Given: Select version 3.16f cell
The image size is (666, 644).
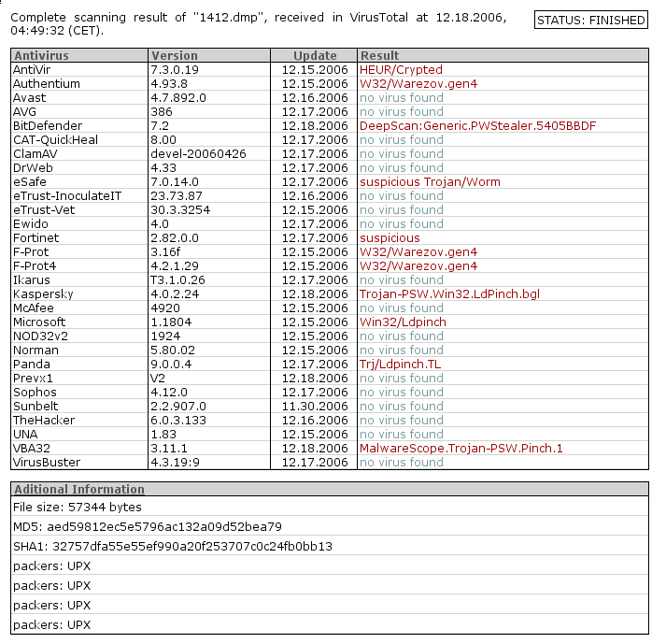Looking at the screenshot, I should point(165,252).
